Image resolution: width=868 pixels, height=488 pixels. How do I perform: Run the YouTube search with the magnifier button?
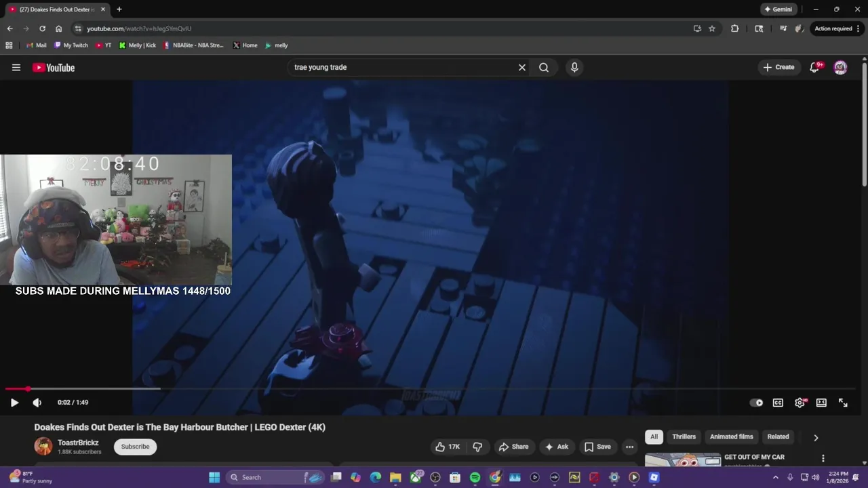[x=544, y=67]
